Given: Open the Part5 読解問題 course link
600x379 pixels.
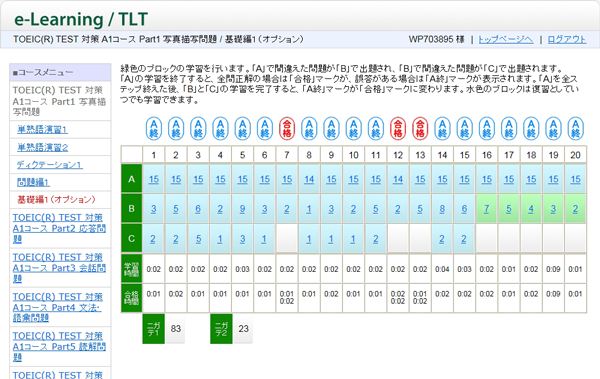Looking at the screenshot, I should [x=59, y=346].
